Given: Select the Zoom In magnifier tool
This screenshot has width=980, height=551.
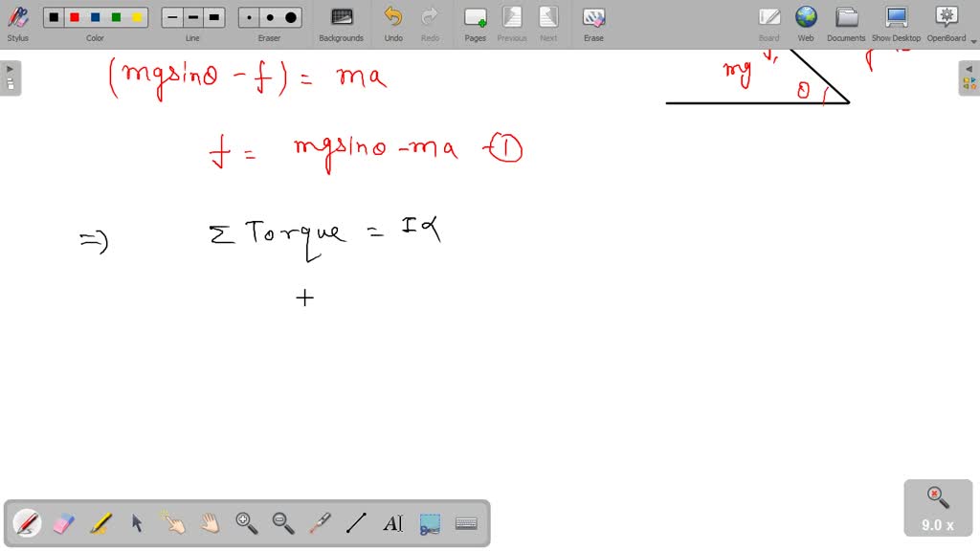Looking at the screenshot, I should (x=246, y=523).
